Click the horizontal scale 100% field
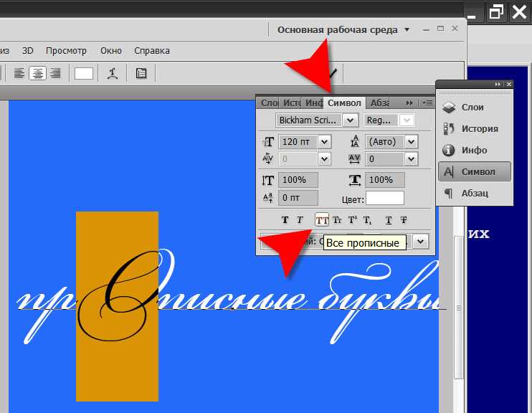532x413 pixels. (385, 180)
